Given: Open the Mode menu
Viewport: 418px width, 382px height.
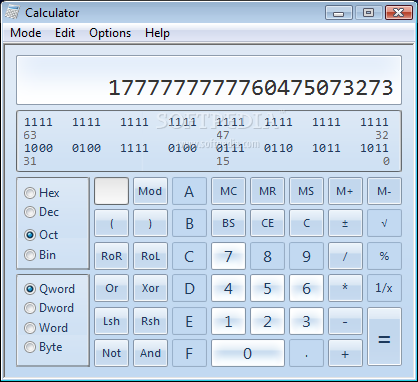Looking at the screenshot, I should pos(26,33).
